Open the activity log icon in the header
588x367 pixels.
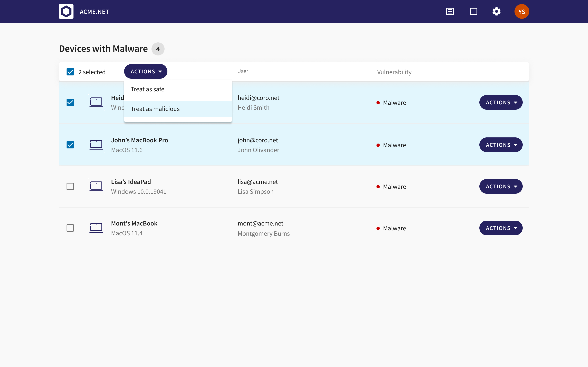tap(450, 11)
